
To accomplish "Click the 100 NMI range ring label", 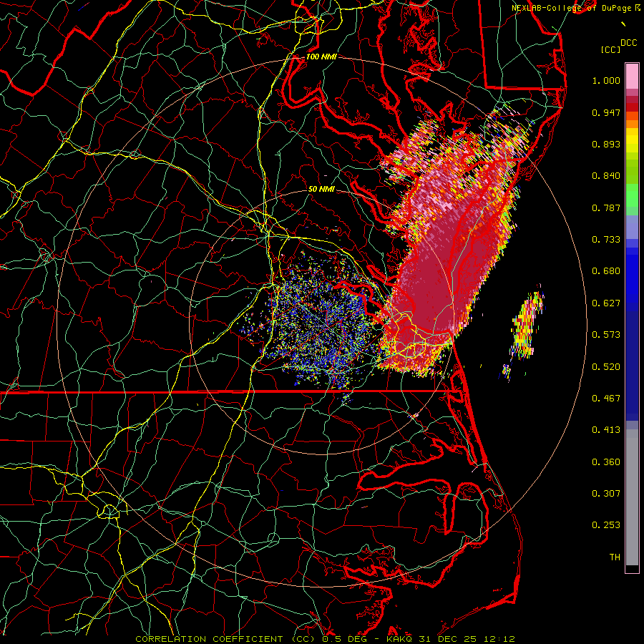I will tap(321, 57).
